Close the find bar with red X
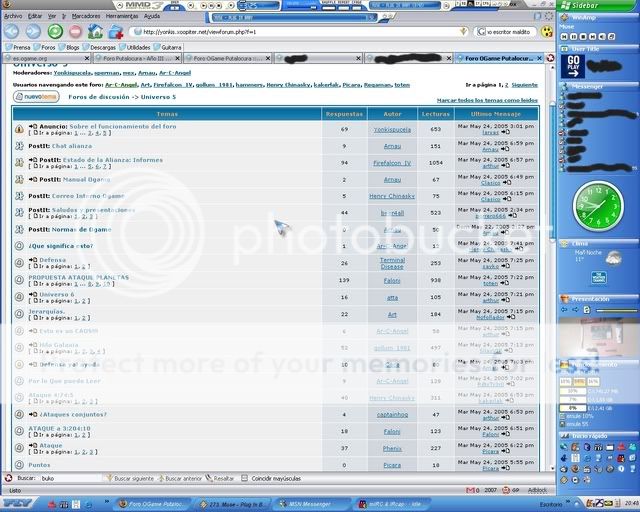This screenshot has width=640, height=512. (8, 478)
